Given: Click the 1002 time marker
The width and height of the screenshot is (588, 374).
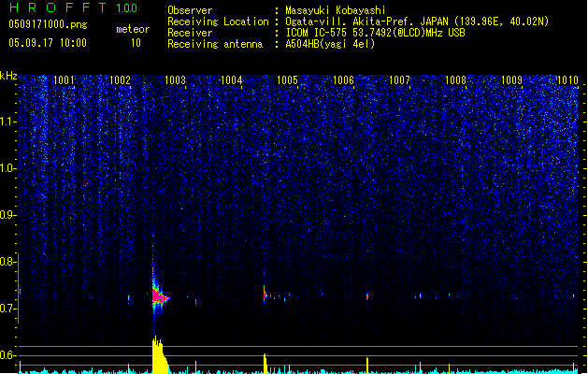Looking at the screenshot, I should pyautogui.click(x=120, y=80).
